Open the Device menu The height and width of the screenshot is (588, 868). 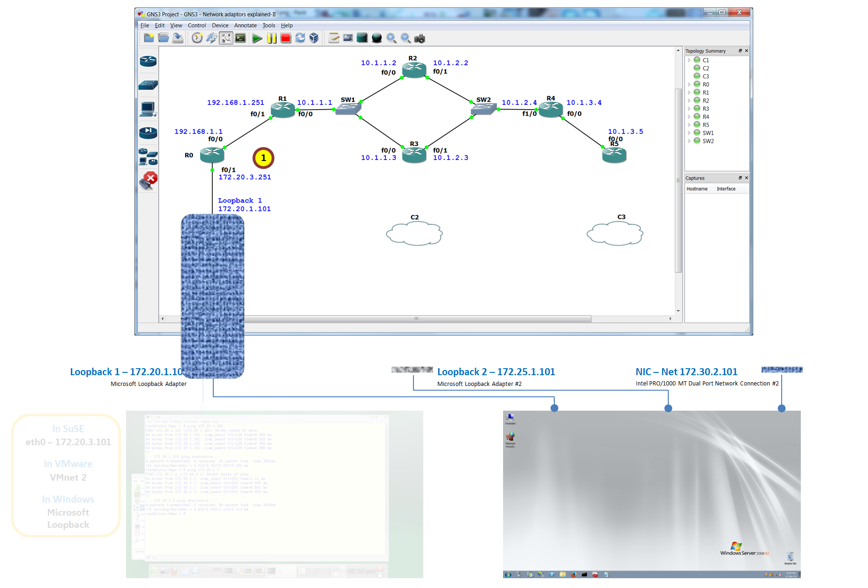[220, 26]
